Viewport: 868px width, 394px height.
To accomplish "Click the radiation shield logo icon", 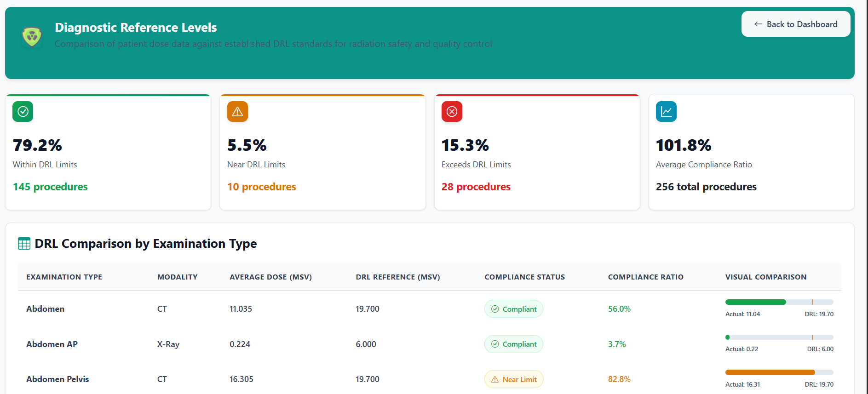I will 32,36.
